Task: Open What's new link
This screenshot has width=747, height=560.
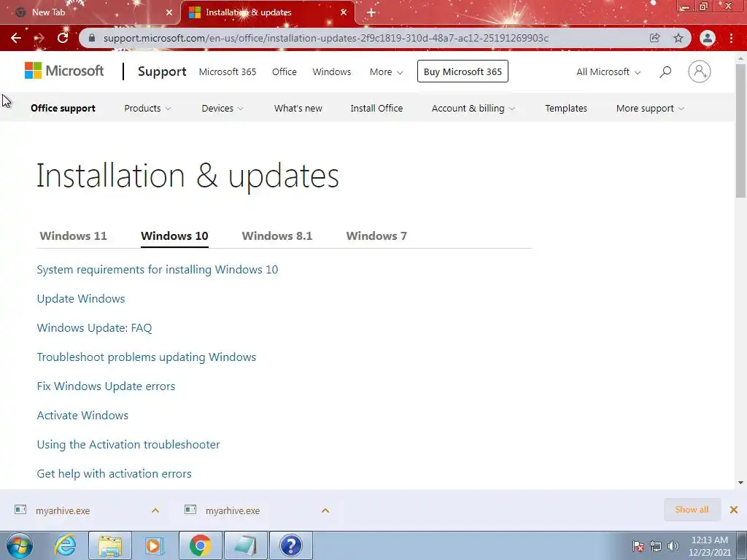Action: click(298, 109)
